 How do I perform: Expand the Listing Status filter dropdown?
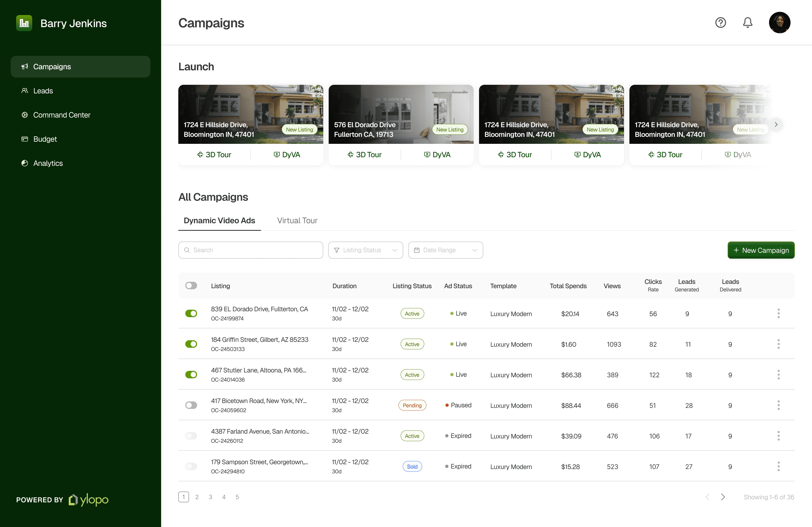coord(365,250)
